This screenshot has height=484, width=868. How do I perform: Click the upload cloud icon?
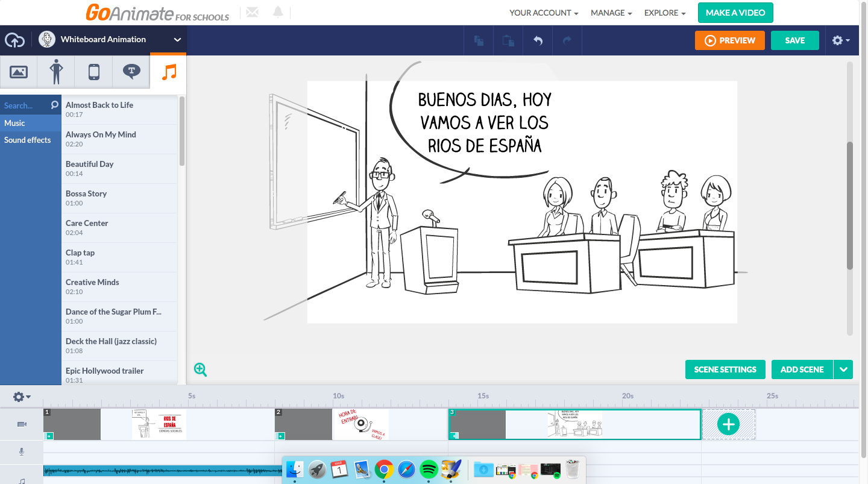pyautogui.click(x=15, y=40)
